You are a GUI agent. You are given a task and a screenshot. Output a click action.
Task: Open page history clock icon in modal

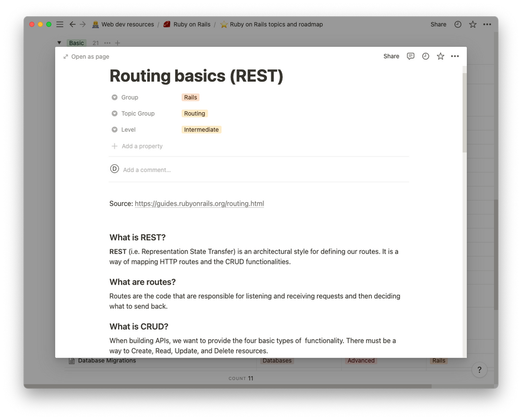coord(425,56)
